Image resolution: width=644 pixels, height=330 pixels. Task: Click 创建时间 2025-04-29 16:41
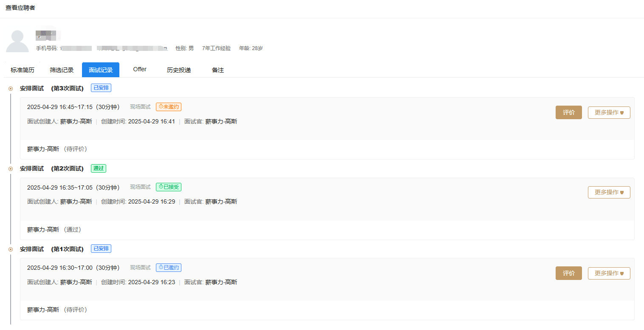[x=138, y=121]
